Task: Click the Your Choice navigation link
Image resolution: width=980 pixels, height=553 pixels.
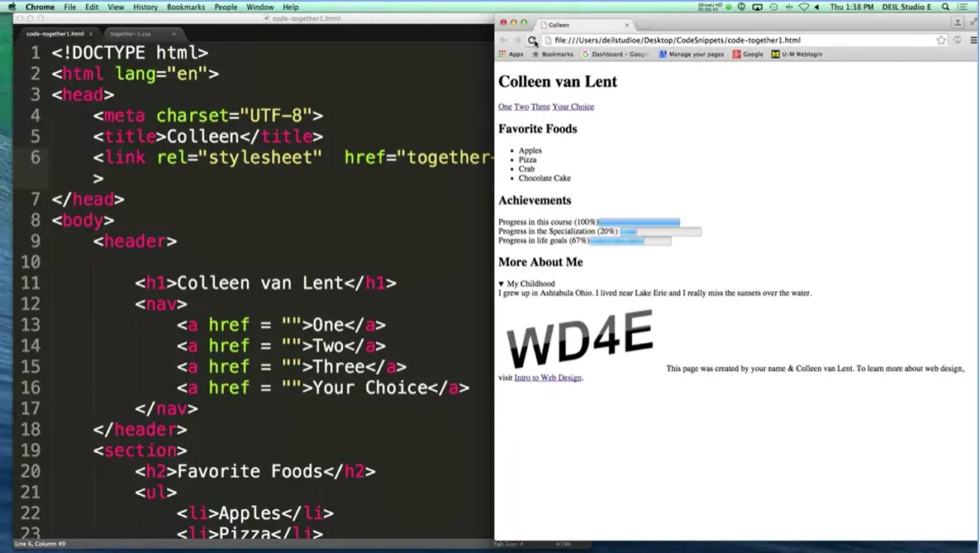Action: [x=573, y=107]
